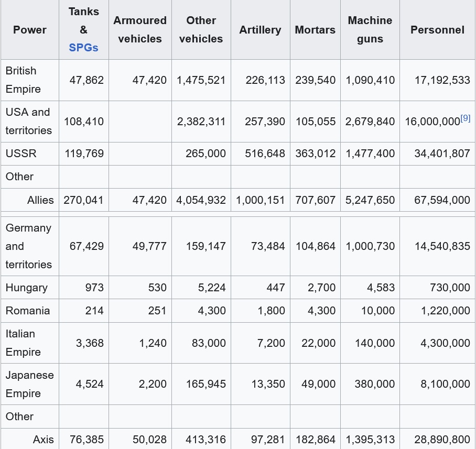The image size is (476, 449).
Task: Click Germany other vehicles value 159,147
Action: [206, 246]
